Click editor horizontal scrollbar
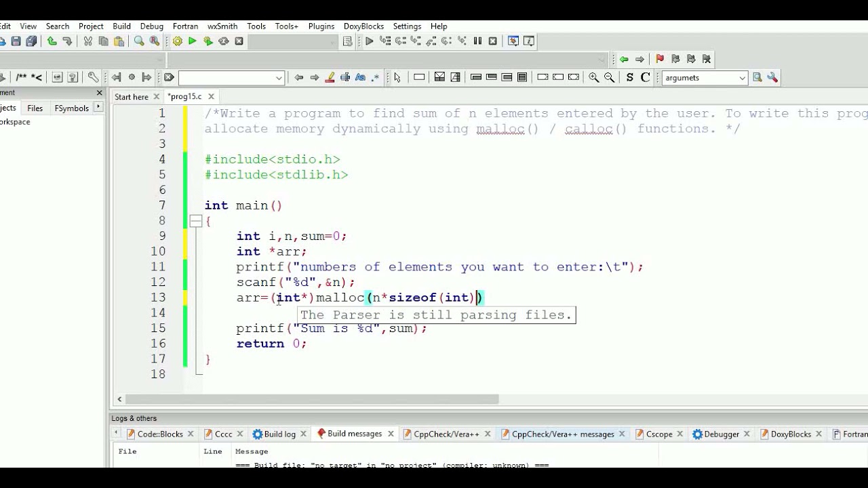This screenshot has width=868, height=488. coord(312,399)
